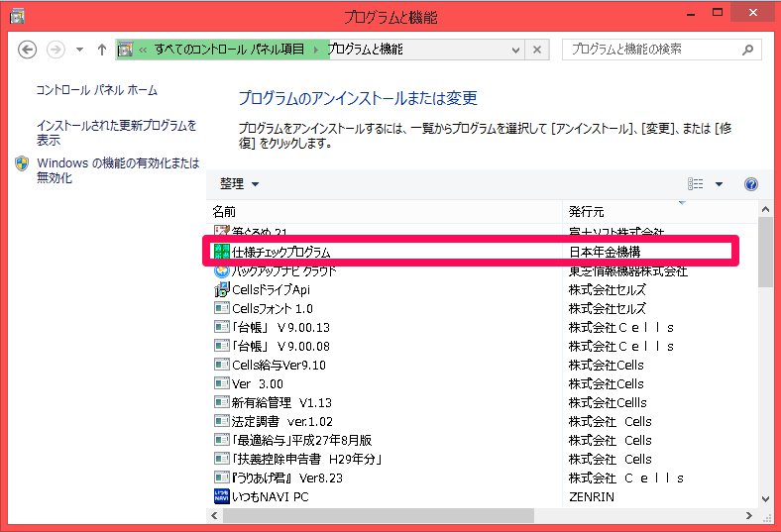Select 「台帳」 V9.00.08 entry
781x532 pixels.
coord(280,347)
